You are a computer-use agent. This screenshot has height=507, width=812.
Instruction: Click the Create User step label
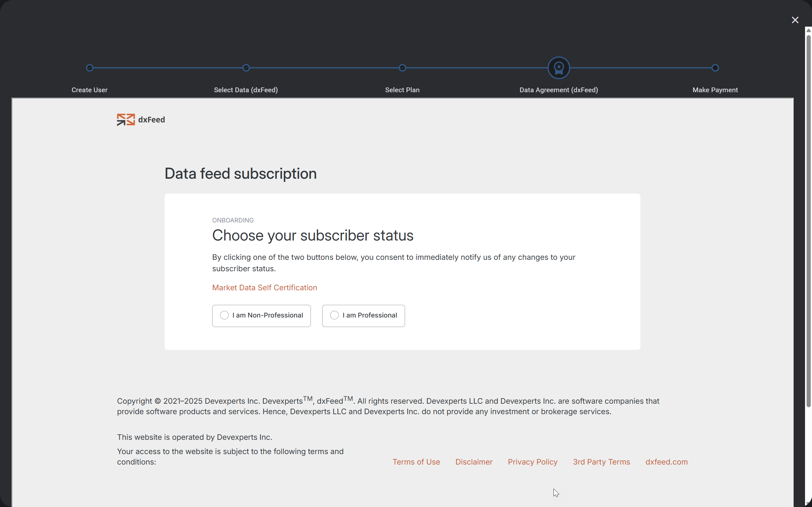pyautogui.click(x=89, y=90)
